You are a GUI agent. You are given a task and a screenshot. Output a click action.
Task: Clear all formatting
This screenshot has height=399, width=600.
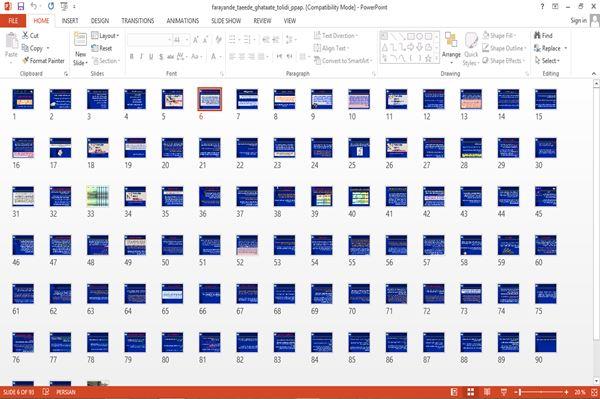tap(218, 39)
